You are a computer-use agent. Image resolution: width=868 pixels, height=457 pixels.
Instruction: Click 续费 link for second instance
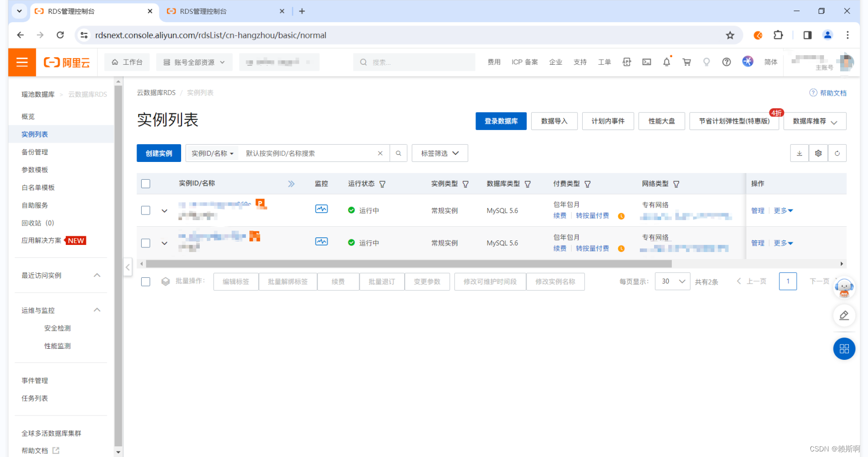(560, 248)
